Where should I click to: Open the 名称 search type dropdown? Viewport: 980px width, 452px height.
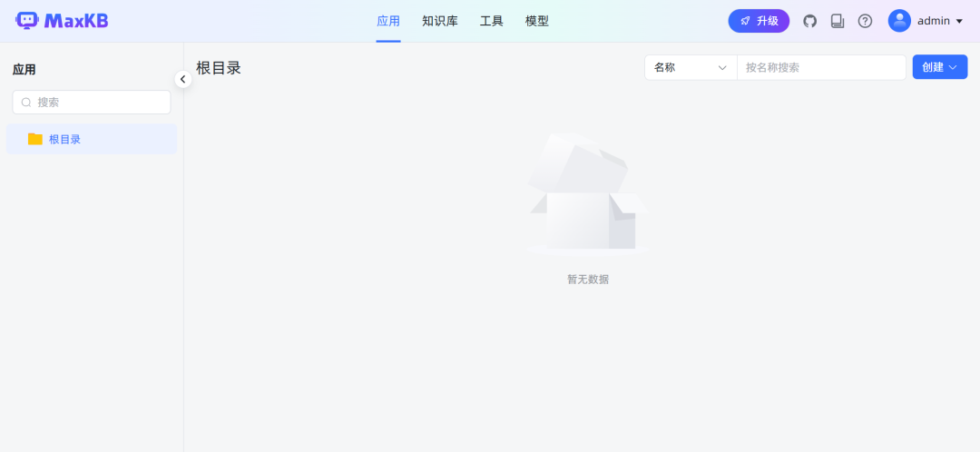point(691,67)
